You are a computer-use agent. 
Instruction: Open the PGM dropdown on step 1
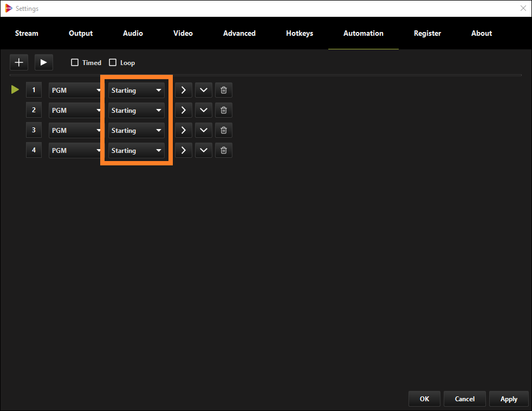(75, 89)
